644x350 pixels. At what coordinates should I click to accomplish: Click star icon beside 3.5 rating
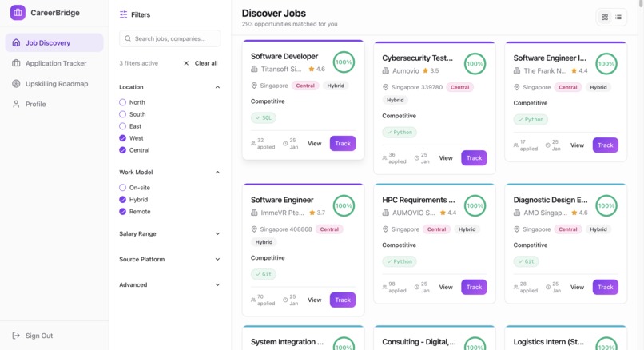(x=426, y=70)
